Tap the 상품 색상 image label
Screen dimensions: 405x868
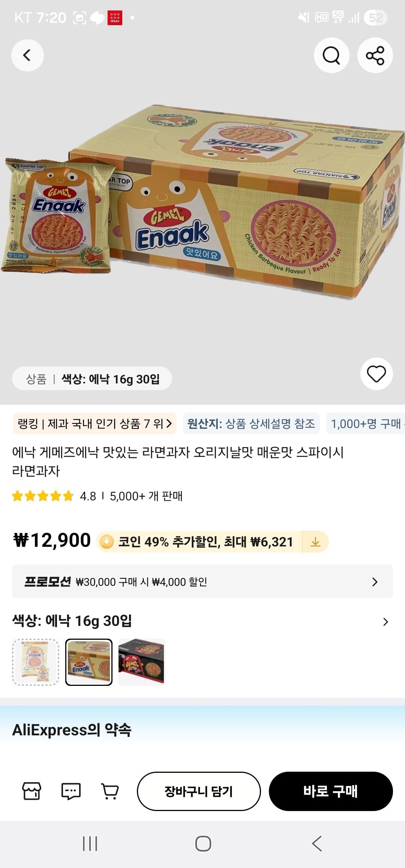(92, 379)
